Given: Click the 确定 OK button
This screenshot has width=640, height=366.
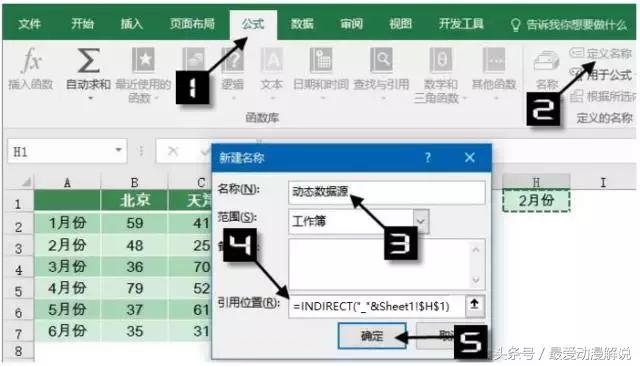Looking at the screenshot, I should (x=372, y=336).
